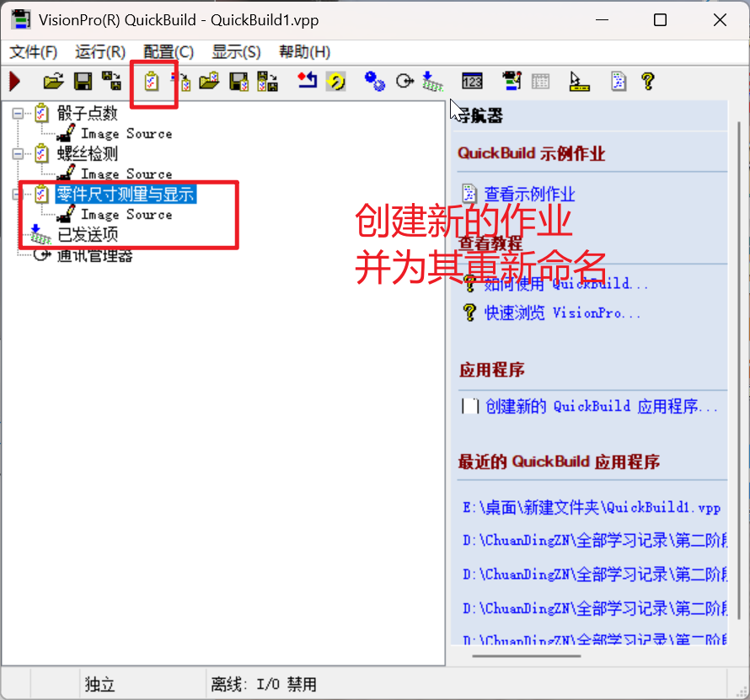Open the posted items toolbar icon

pyautogui.click(x=433, y=81)
